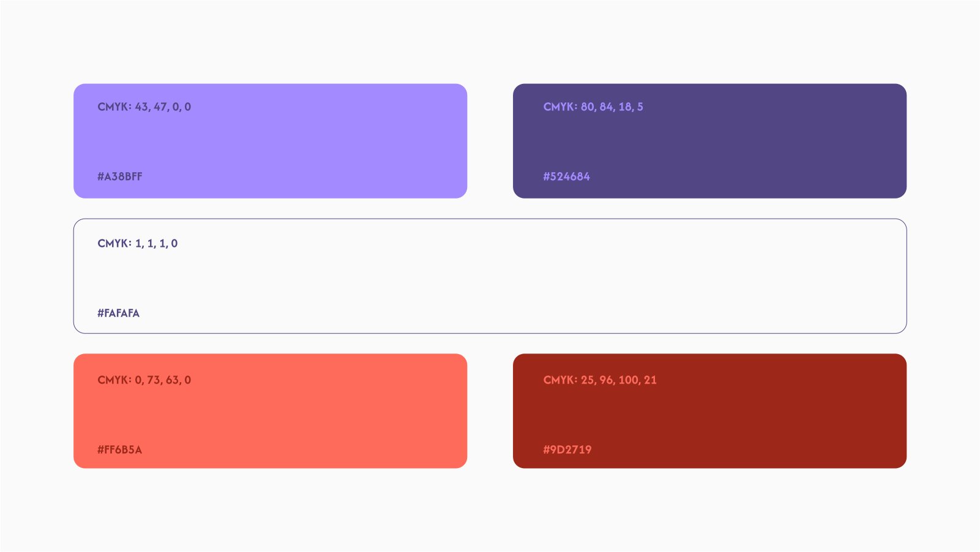Click the 'CMYK: 80, 84, 18, 5' label

point(593,107)
